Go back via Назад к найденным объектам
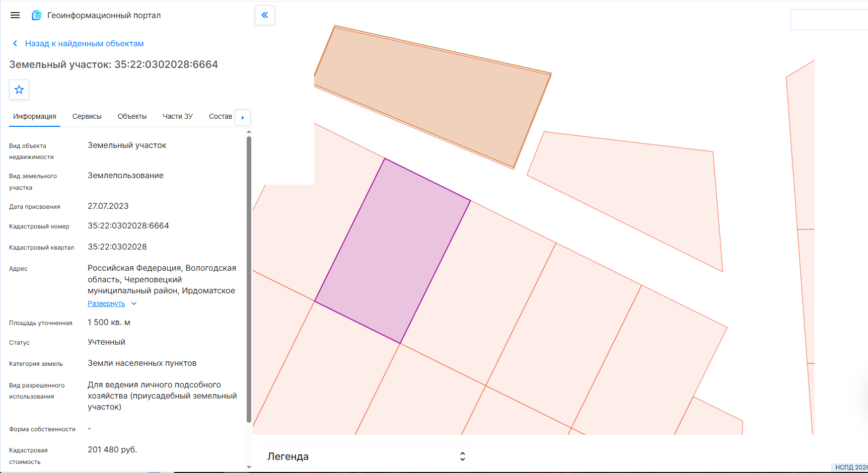868x473 pixels. (x=85, y=43)
